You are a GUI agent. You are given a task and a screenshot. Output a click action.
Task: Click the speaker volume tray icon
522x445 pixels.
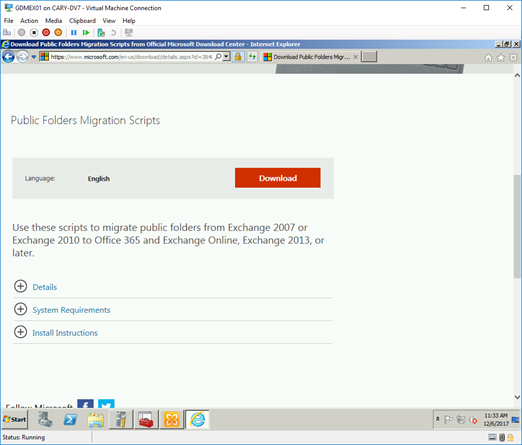473,420
